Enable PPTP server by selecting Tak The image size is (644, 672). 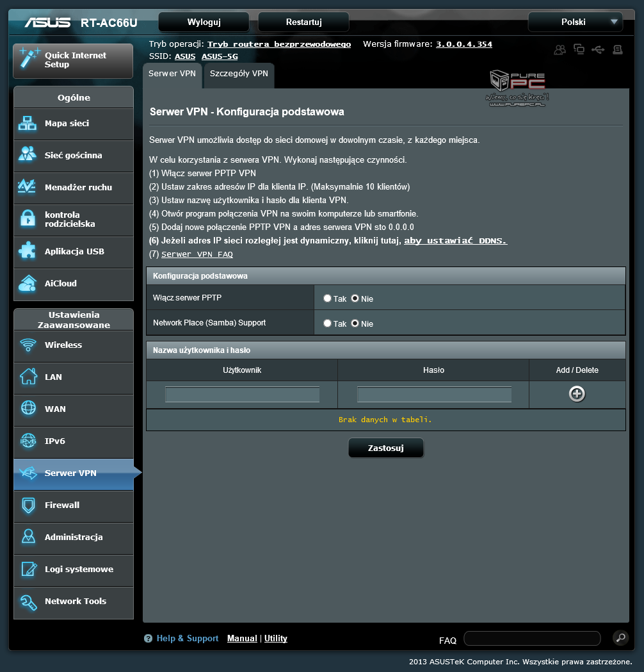pyautogui.click(x=327, y=299)
